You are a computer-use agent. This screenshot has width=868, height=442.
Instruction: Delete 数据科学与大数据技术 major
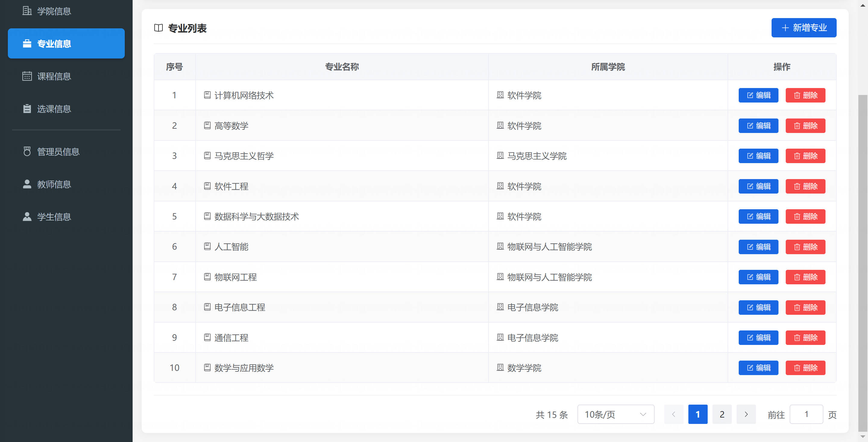pyautogui.click(x=805, y=216)
